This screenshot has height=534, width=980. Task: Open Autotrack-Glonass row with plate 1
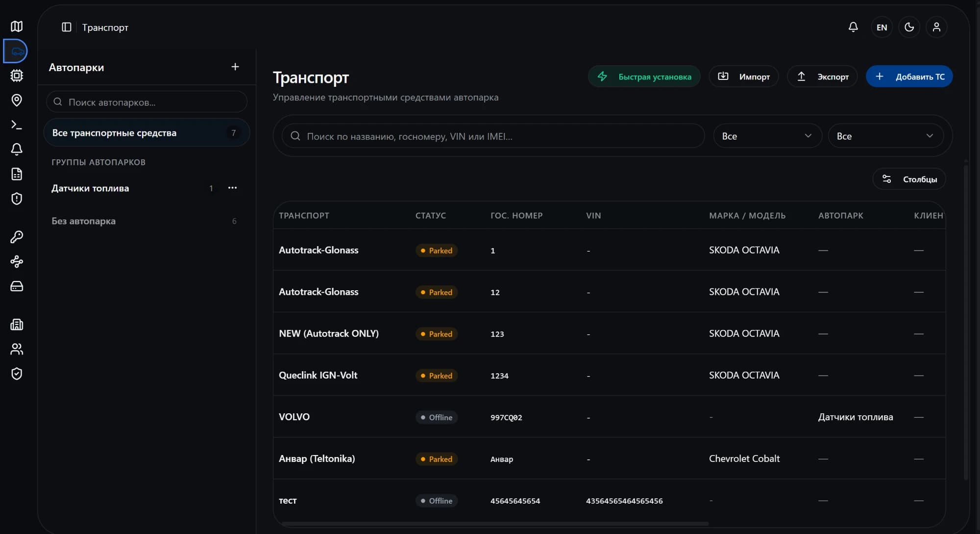click(x=609, y=250)
